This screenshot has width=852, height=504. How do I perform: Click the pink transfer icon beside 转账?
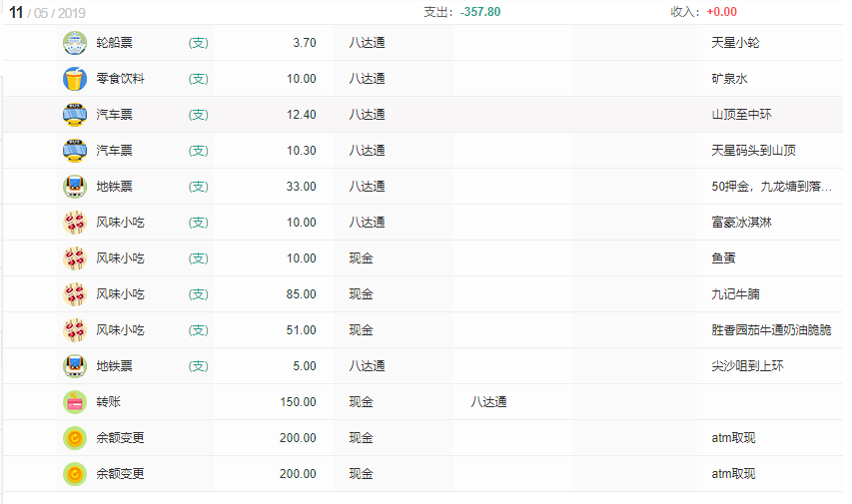pyautogui.click(x=75, y=402)
